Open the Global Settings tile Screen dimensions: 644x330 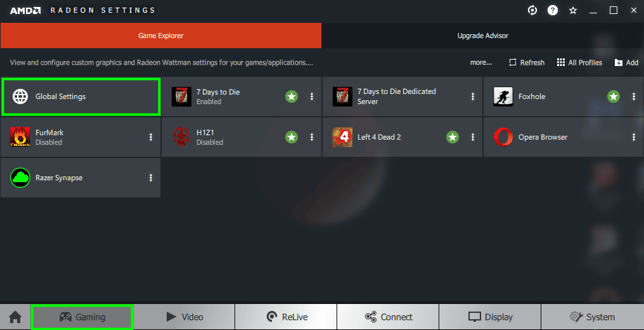coord(80,96)
